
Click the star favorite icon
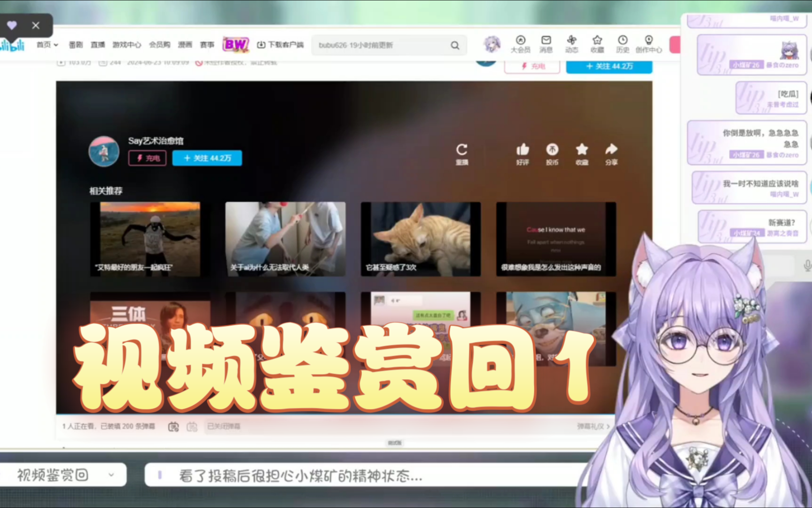582,149
